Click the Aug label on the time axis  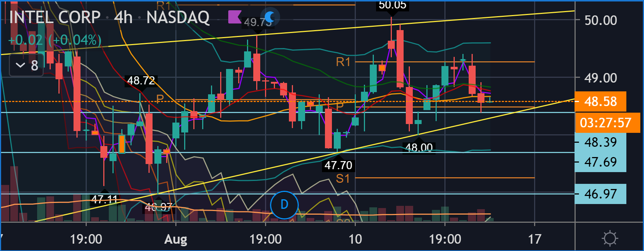pos(176,239)
